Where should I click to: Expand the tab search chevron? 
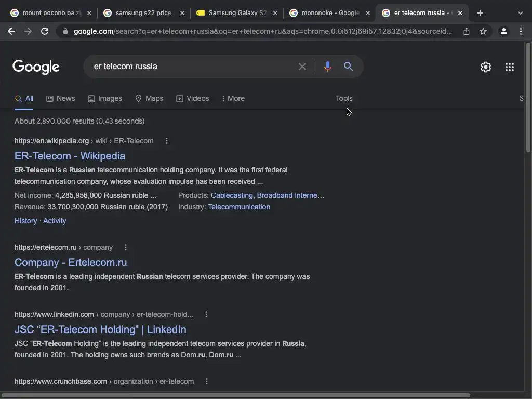coord(520,13)
